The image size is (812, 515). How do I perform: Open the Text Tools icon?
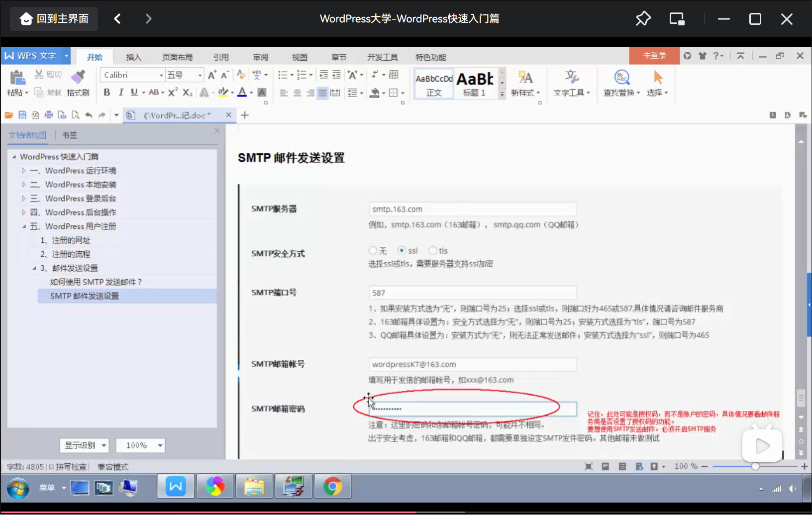point(571,77)
